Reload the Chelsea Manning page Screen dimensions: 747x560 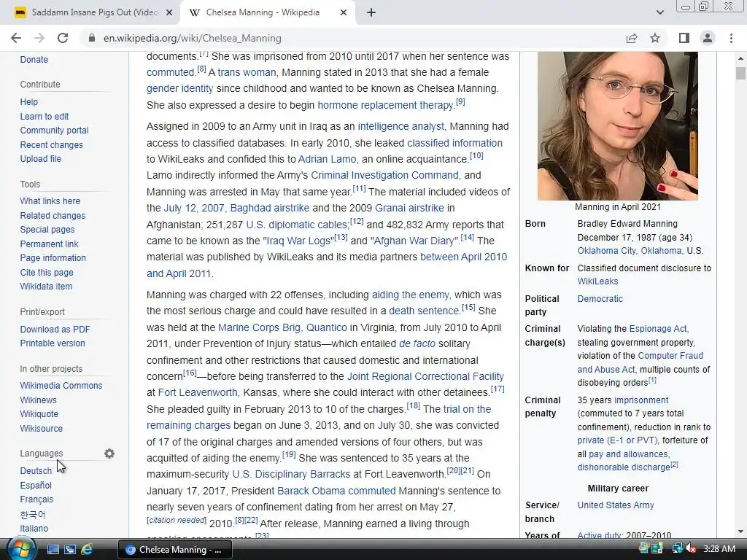pos(63,38)
